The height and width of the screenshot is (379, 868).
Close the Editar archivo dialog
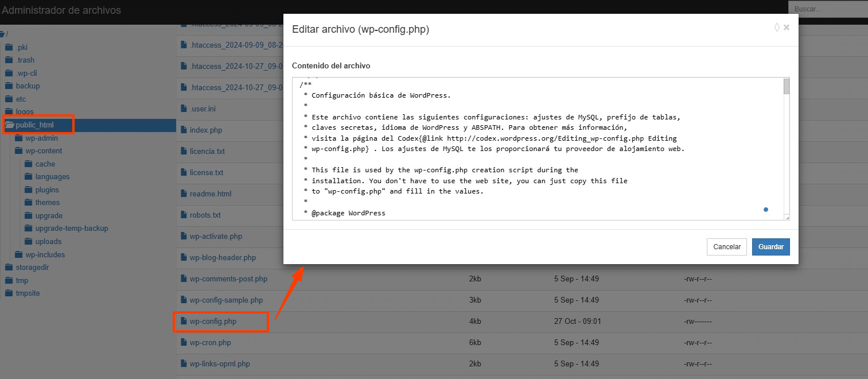pyautogui.click(x=787, y=28)
